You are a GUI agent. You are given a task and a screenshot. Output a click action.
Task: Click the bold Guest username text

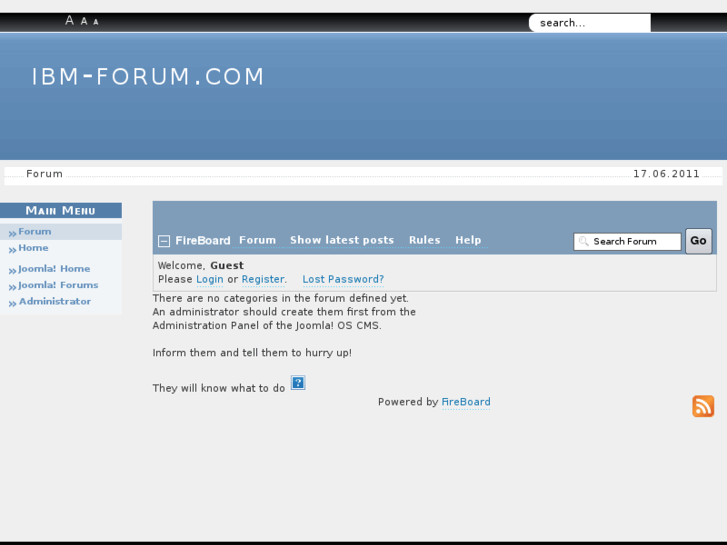(227, 265)
